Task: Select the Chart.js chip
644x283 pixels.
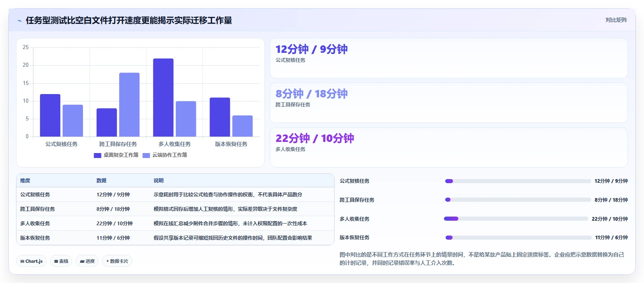Action: click(31, 261)
